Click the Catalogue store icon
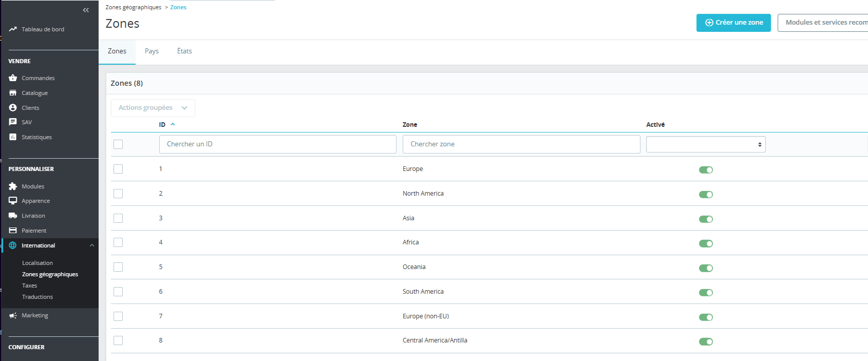 (x=13, y=93)
